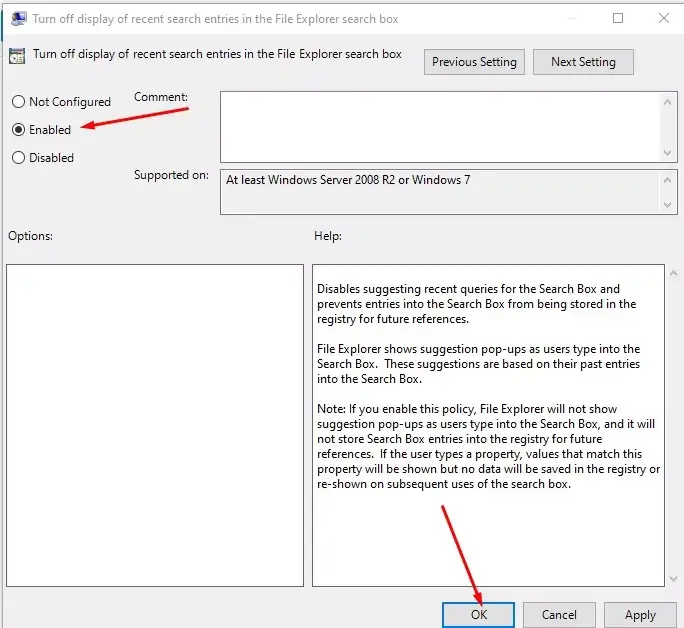
Task: Click the 'At least Windows Server 2008 R2' text
Action: click(x=348, y=180)
